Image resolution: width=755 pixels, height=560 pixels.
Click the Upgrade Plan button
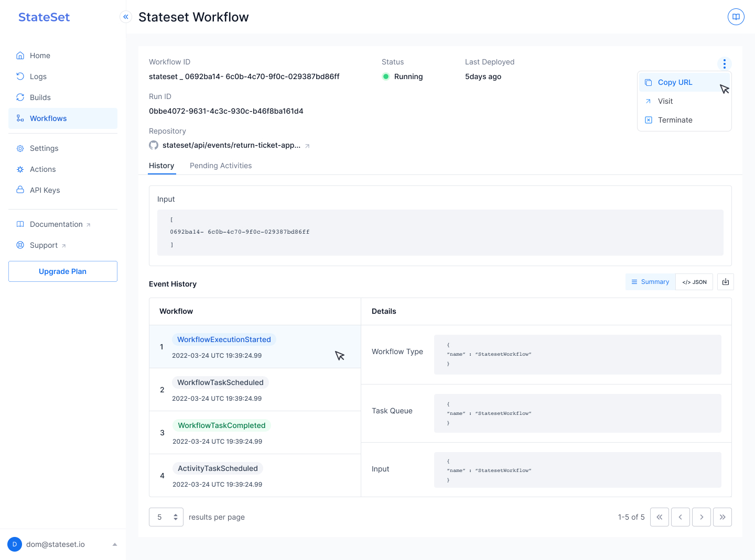point(63,271)
